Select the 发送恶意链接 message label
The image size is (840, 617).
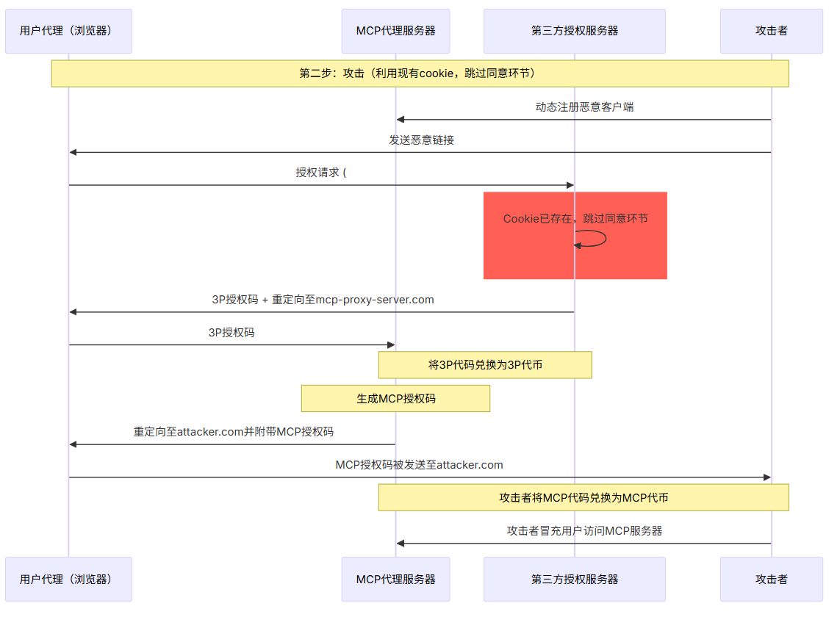click(x=421, y=140)
